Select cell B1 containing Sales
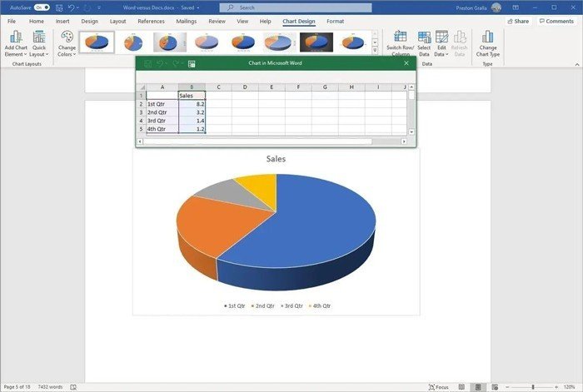The width and height of the screenshot is (583, 392). click(x=192, y=95)
